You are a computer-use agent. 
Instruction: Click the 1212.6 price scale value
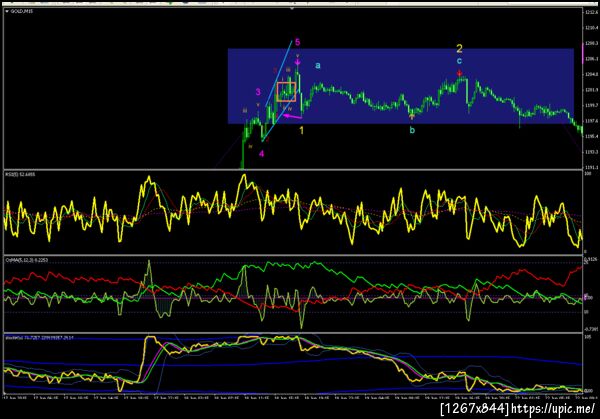click(591, 12)
